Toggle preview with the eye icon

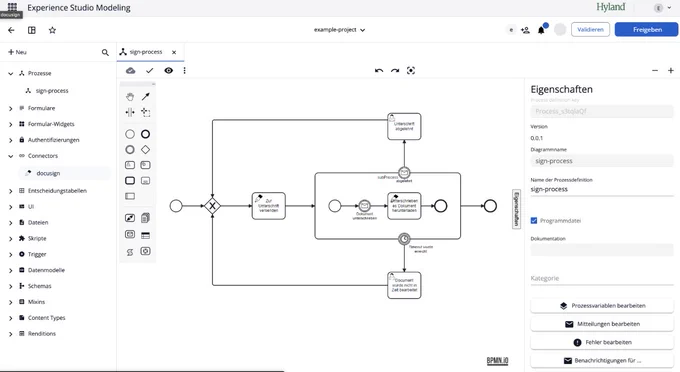pos(169,70)
